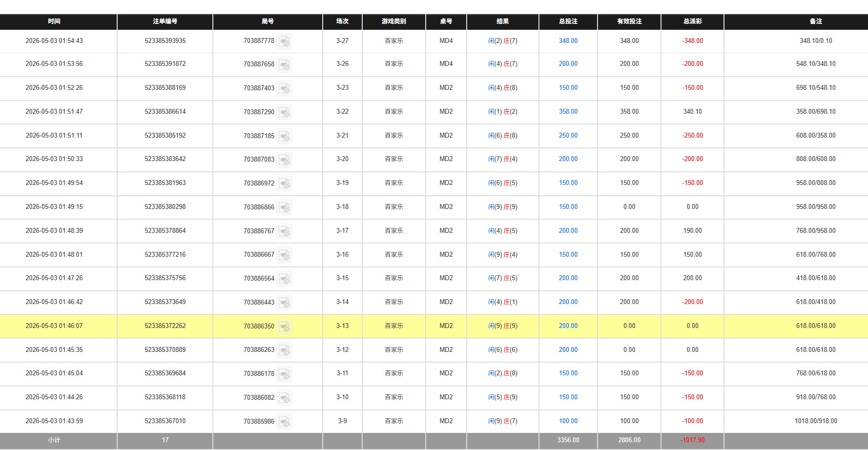Click the 游戏类别 column header
This screenshot has width=868, height=450.
point(394,21)
